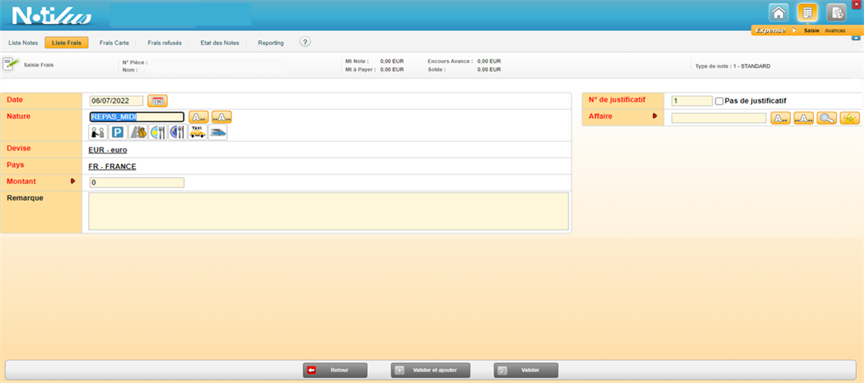864x383 pixels.
Task: Search Nature containing text (..A..)
Action: [x=222, y=117]
